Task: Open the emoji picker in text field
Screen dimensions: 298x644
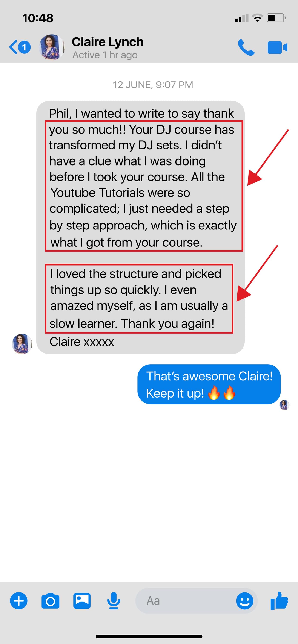Action: coord(245,601)
